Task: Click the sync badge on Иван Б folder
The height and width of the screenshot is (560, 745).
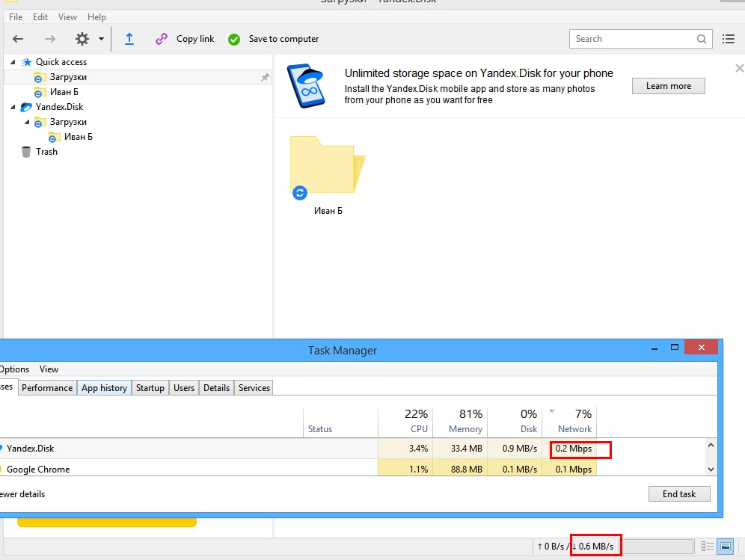Action: [299, 192]
